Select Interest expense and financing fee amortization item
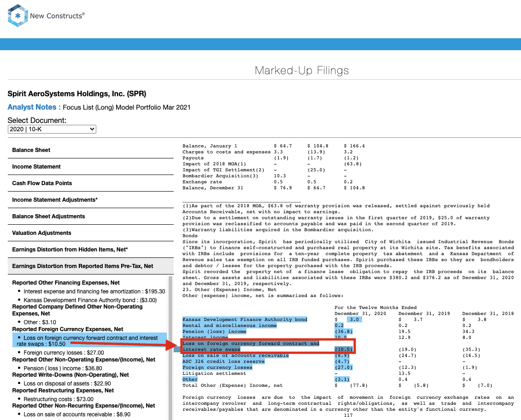521x420 pixels. click(x=94, y=292)
